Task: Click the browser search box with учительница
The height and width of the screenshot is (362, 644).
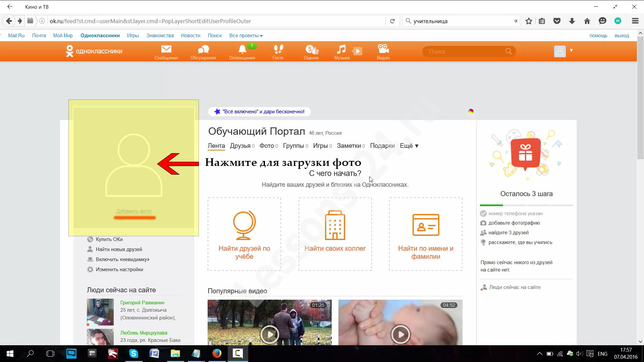Action: tap(461, 21)
